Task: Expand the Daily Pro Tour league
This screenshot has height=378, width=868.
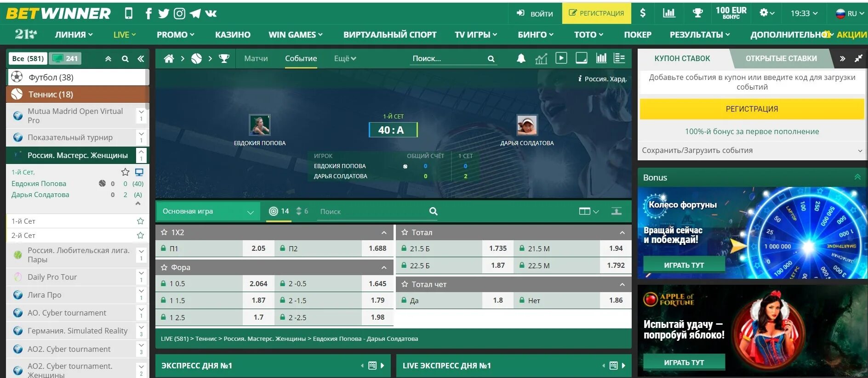Action: tap(141, 277)
